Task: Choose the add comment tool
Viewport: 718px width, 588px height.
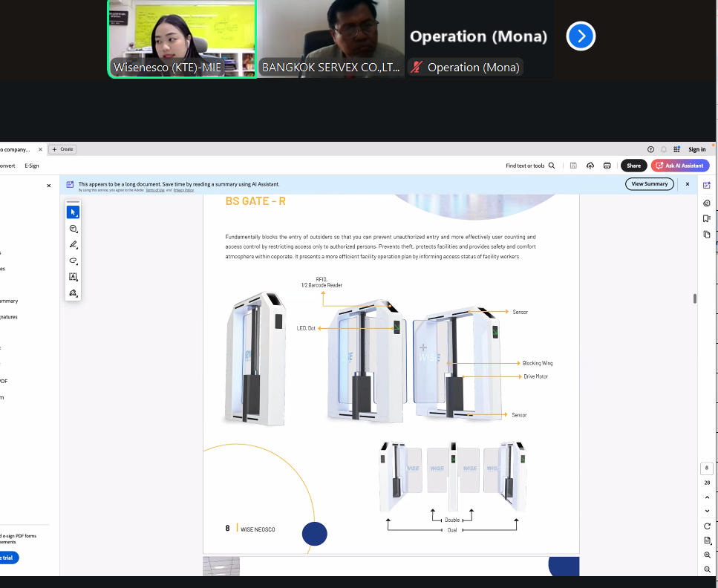Action: pyautogui.click(x=73, y=229)
